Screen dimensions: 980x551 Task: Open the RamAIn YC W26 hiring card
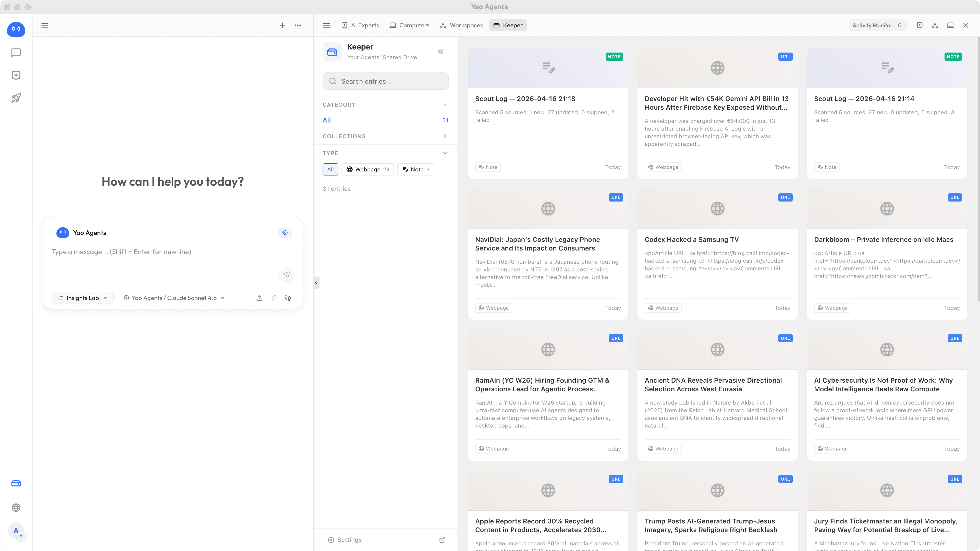click(x=548, y=395)
